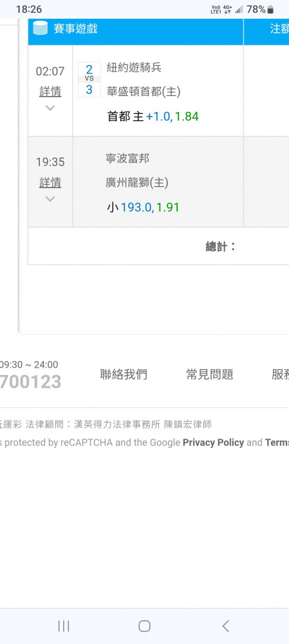Tap the stacked coins icon beside 賽事遊戲

tap(41, 28)
